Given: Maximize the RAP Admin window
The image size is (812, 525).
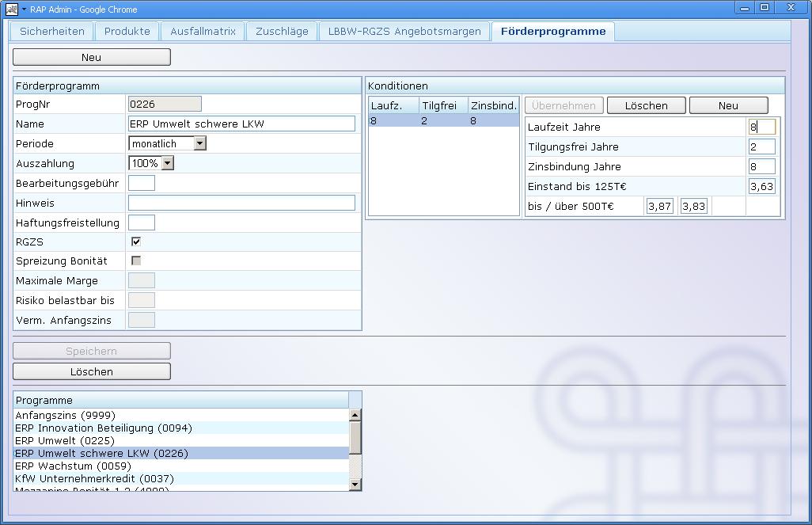Looking at the screenshot, I should coord(765,8).
